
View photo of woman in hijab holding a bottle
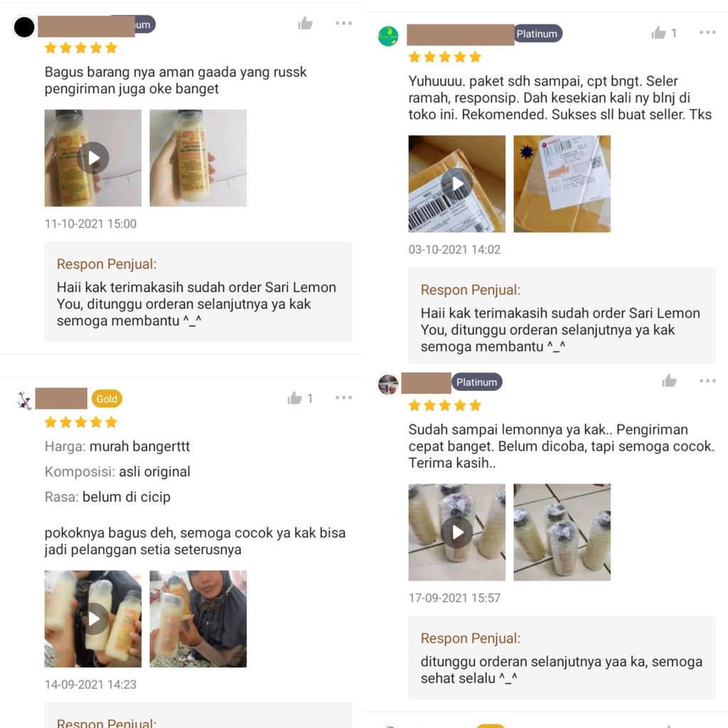198,619
